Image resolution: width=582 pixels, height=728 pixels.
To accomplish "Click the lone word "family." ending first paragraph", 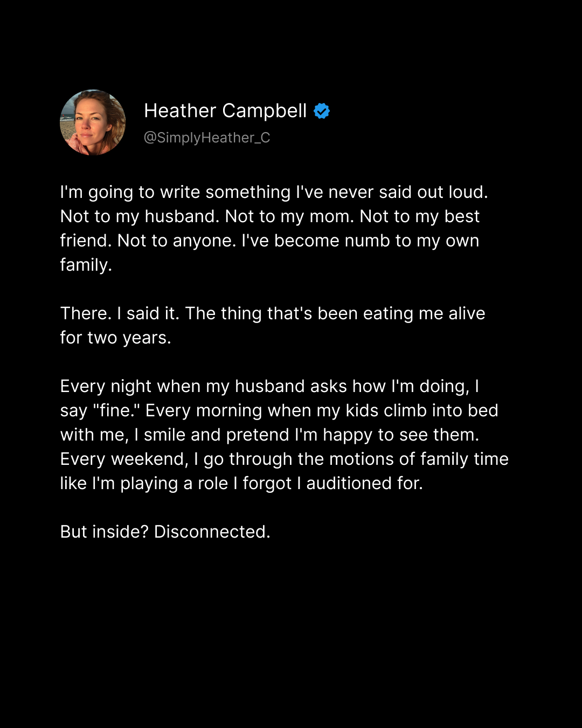I will 86,265.
